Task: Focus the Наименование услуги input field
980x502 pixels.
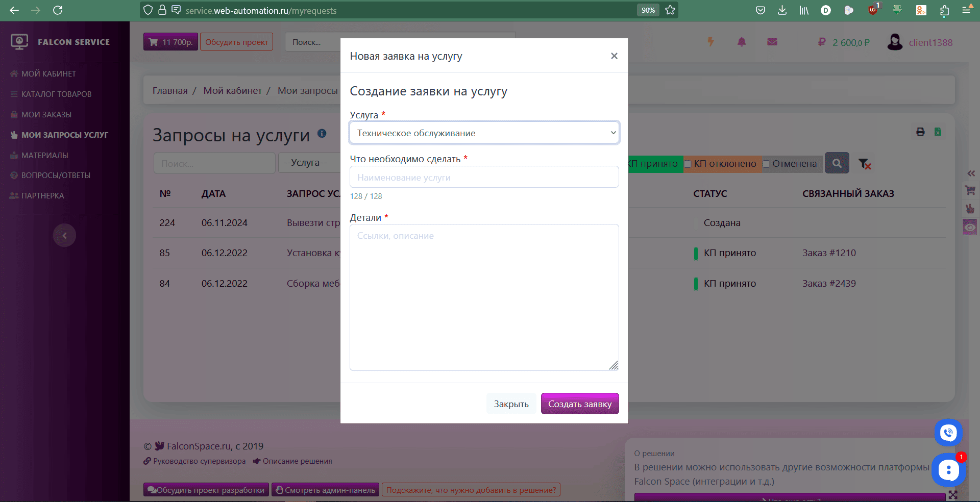Action: (484, 177)
